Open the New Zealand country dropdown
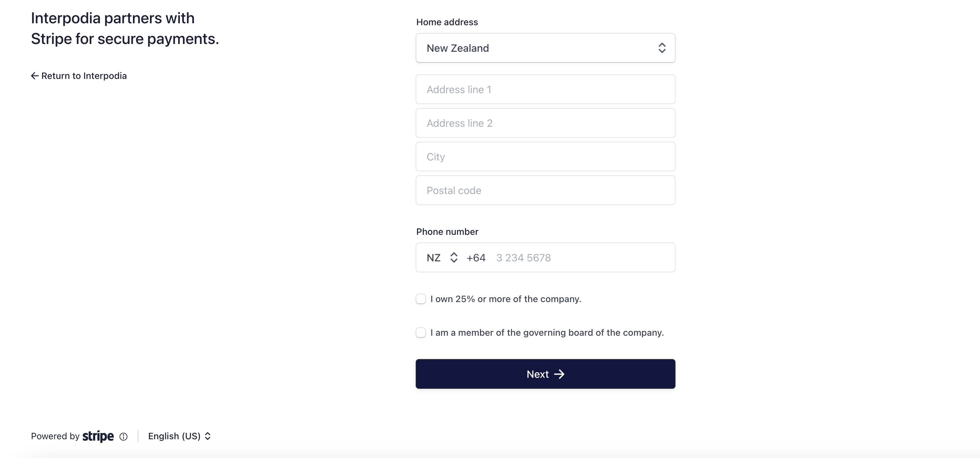The width and height of the screenshot is (980, 458). click(x=545, y=48)
